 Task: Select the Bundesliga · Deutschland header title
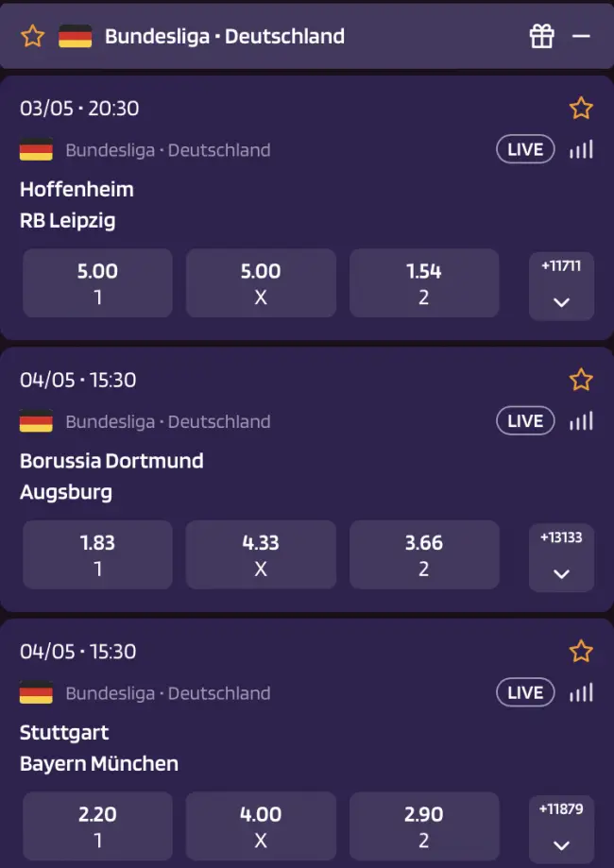pos(225,37)
